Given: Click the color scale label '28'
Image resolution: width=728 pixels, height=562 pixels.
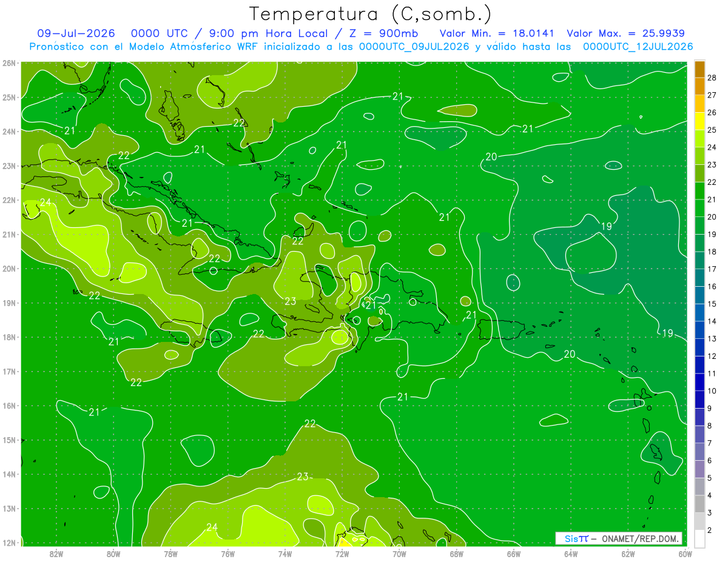Looking at the screenshot, I should point(712,78).
